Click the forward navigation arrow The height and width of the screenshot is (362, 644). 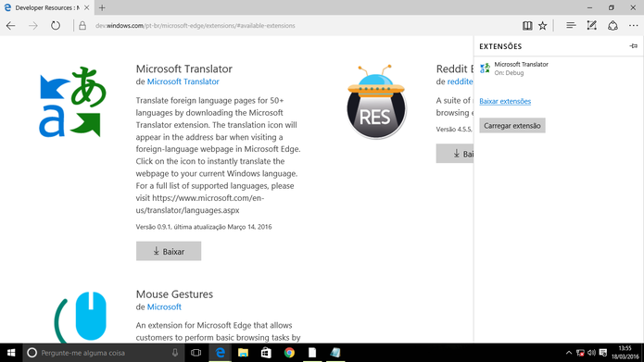coord(32,25)
